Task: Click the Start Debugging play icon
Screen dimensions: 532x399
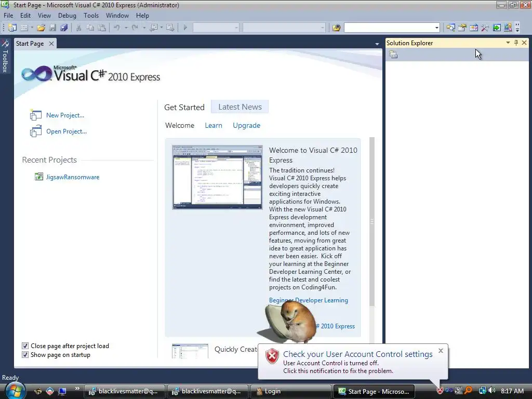Action: pyautogui.click(x=185, y=28)
